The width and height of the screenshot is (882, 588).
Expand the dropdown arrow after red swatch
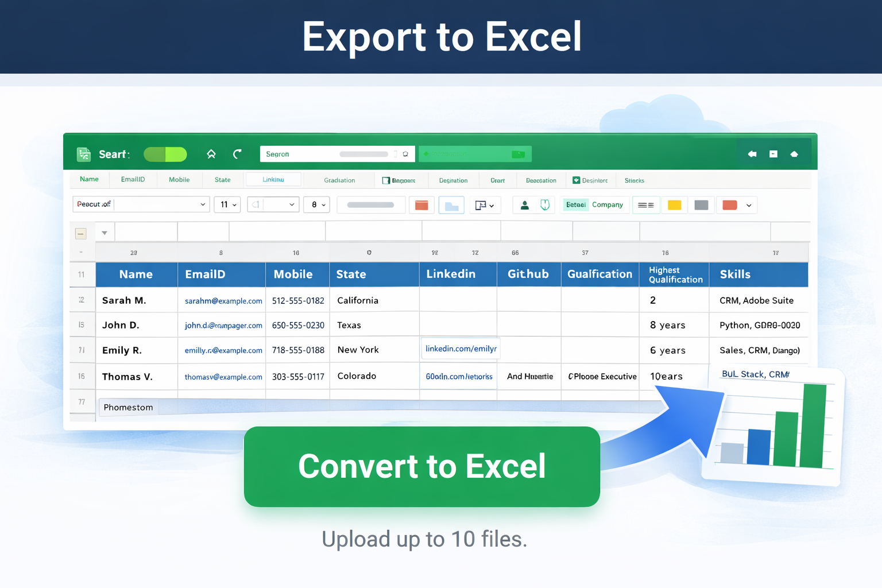coord(749,206)
